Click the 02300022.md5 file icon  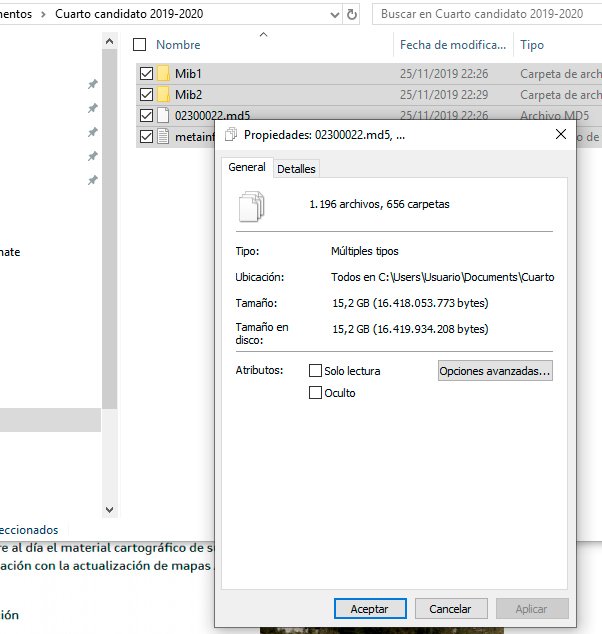(164, 115)
